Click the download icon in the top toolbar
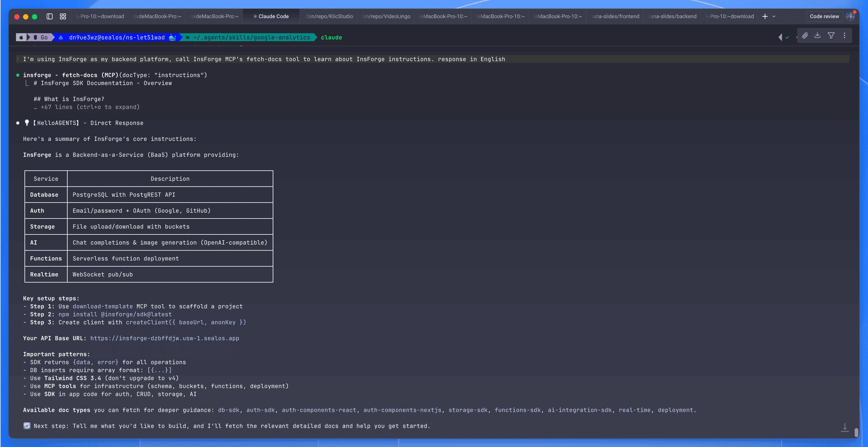Screen dimensions: 868x447 [x=818, y=35]
